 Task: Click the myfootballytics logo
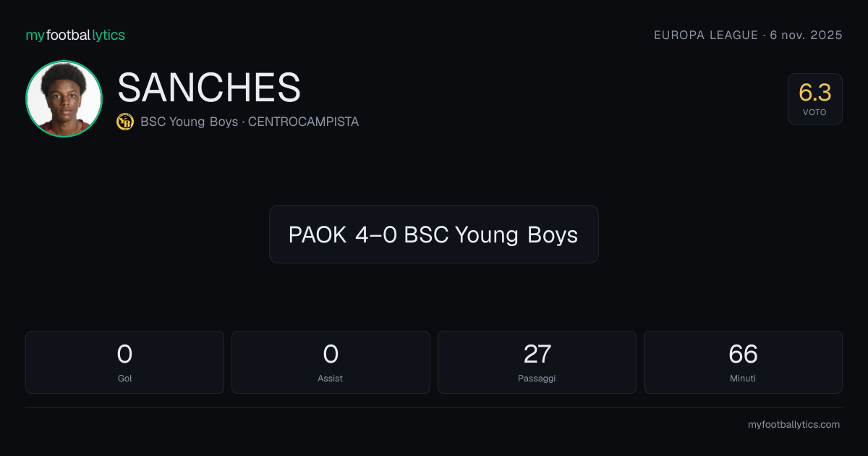tap(75, 35)
